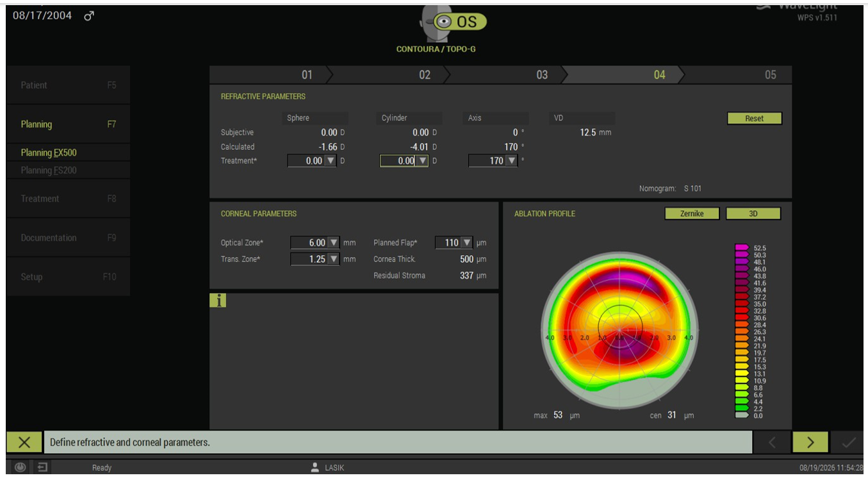Go back with the left arrow button
The height and width of the screenshot is (480, 868).
point(772,442)
